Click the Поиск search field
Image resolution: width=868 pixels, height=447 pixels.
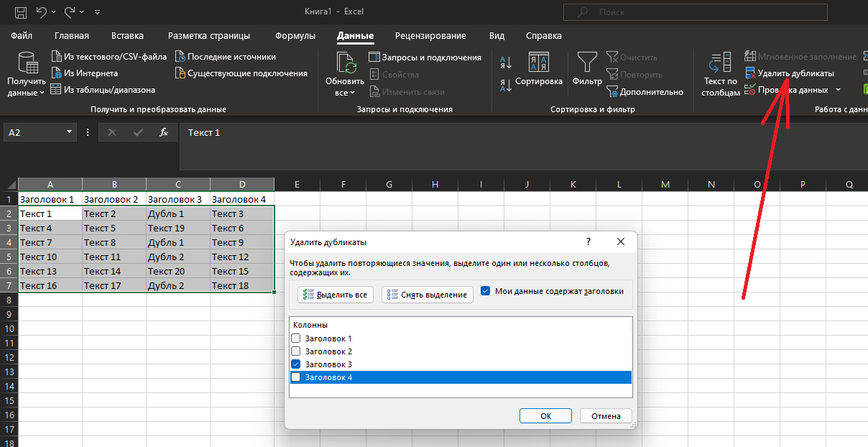(x=696, y=12)
